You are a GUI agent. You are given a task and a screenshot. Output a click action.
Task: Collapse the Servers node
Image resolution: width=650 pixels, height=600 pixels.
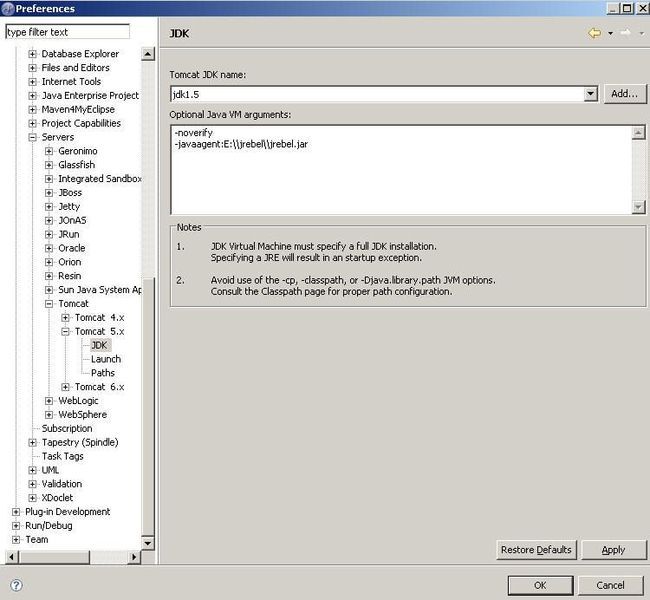[32, 137]
